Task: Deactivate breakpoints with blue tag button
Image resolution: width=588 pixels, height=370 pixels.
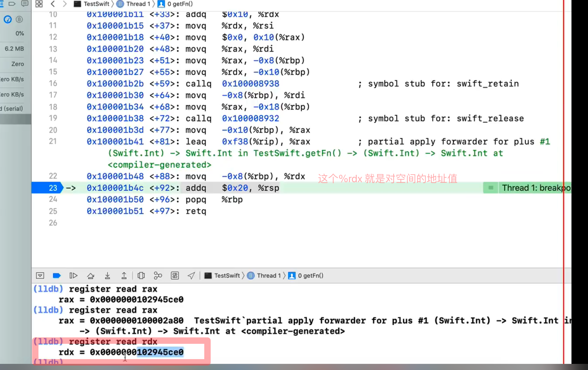Action: (57, 276)
